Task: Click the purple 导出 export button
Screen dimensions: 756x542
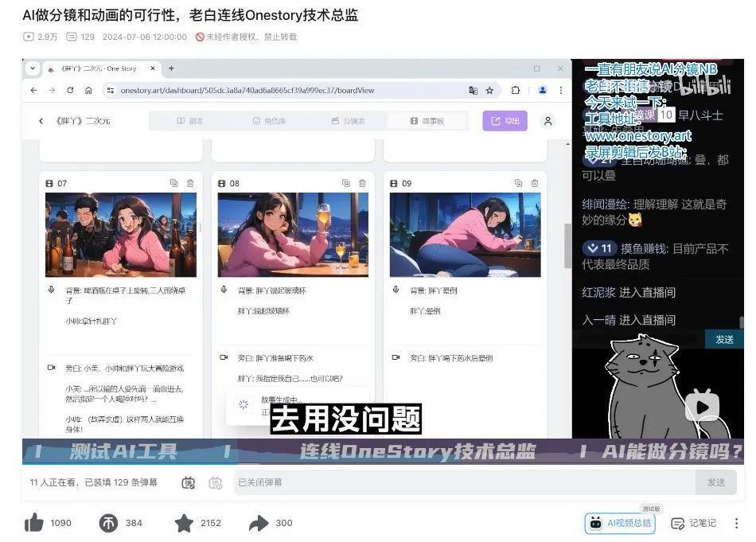Action: coord(504,121)
